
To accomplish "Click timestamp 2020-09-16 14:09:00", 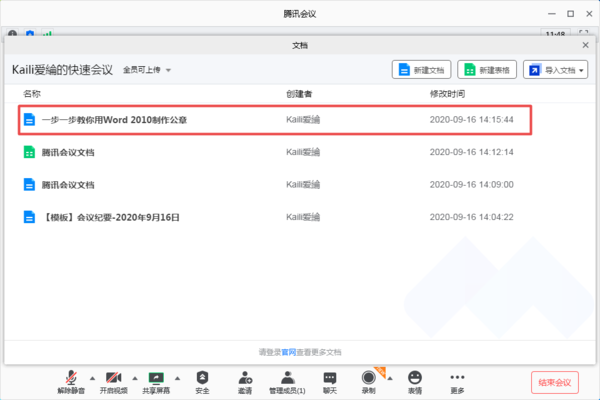I will (471, 185).
